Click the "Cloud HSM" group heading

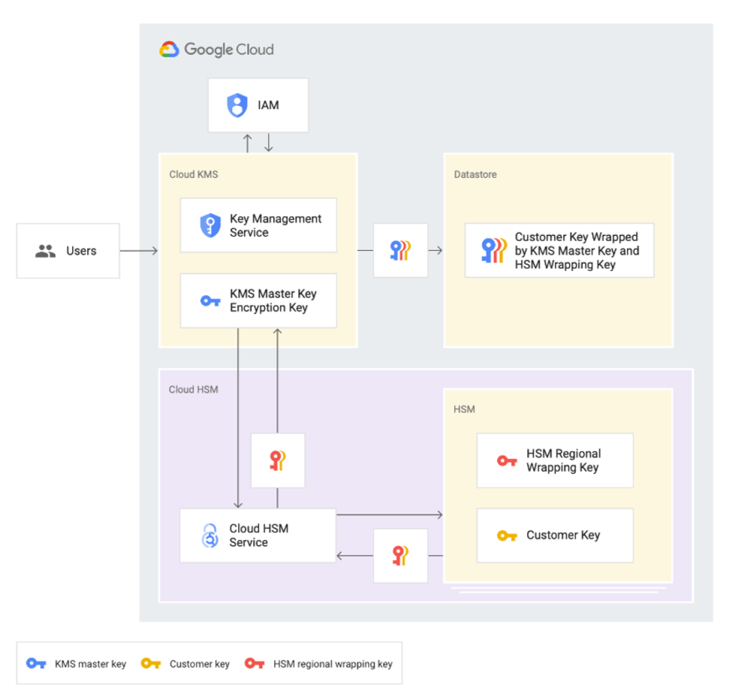click(x=193, y=390)
